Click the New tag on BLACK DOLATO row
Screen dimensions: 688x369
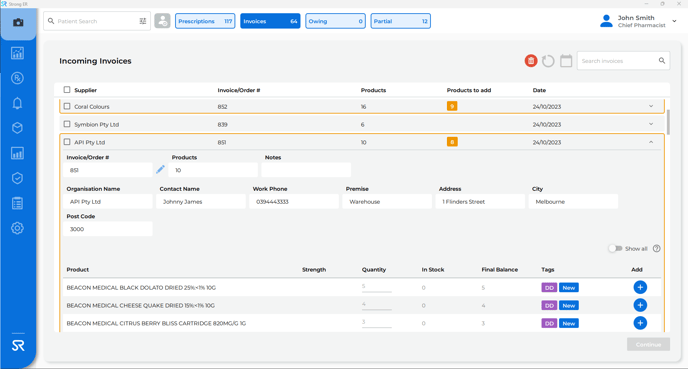[x=569, y=288]
